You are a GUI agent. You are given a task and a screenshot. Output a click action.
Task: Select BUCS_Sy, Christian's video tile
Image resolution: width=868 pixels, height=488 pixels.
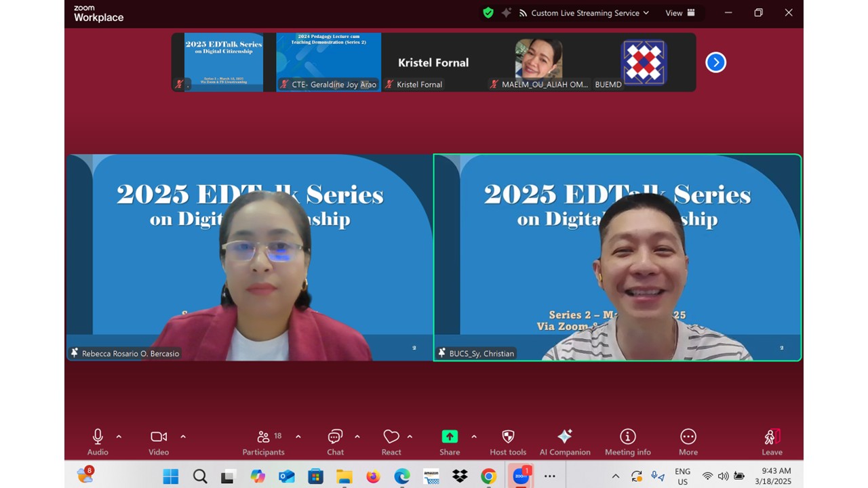coord(617,258)
